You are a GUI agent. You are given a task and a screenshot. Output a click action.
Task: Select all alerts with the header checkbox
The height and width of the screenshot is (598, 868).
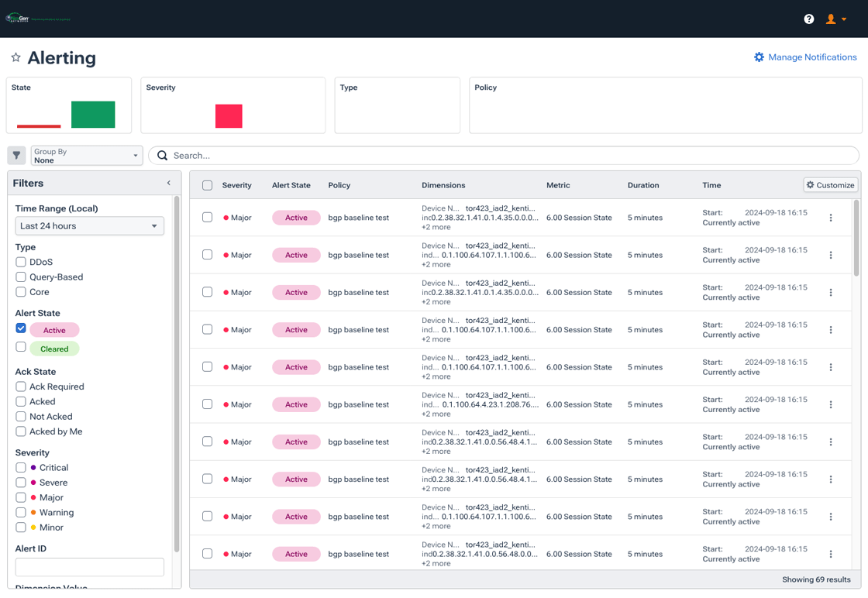click(207, 184)
